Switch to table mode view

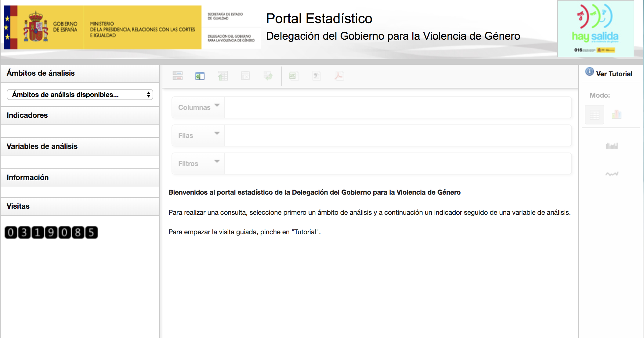[594, 115]
